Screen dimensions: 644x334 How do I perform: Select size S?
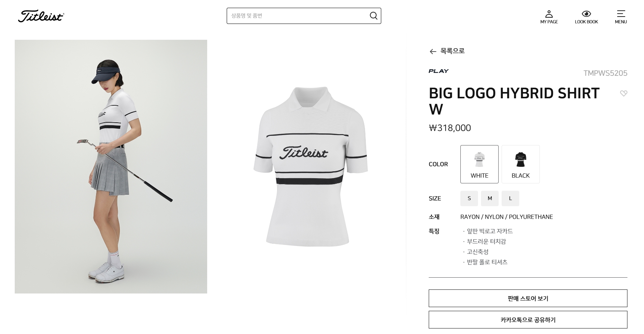click(x=469, y=198)
